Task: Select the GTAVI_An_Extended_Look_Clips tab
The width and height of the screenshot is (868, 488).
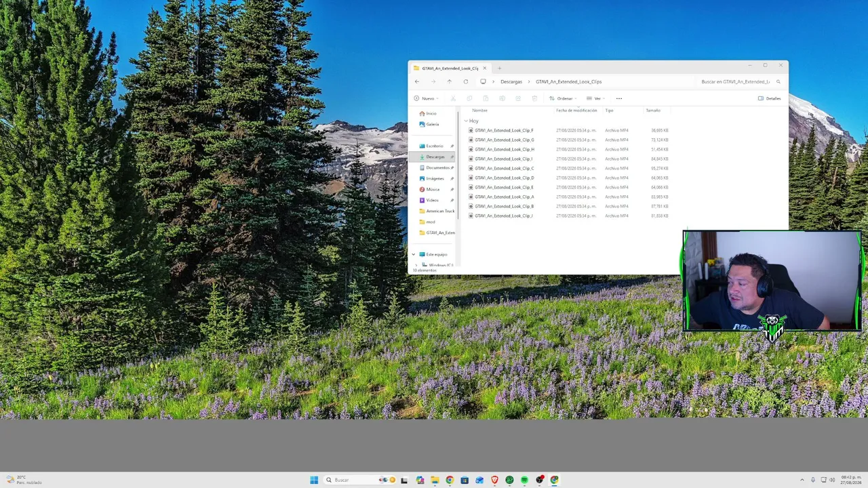Action: coord(450,68)
